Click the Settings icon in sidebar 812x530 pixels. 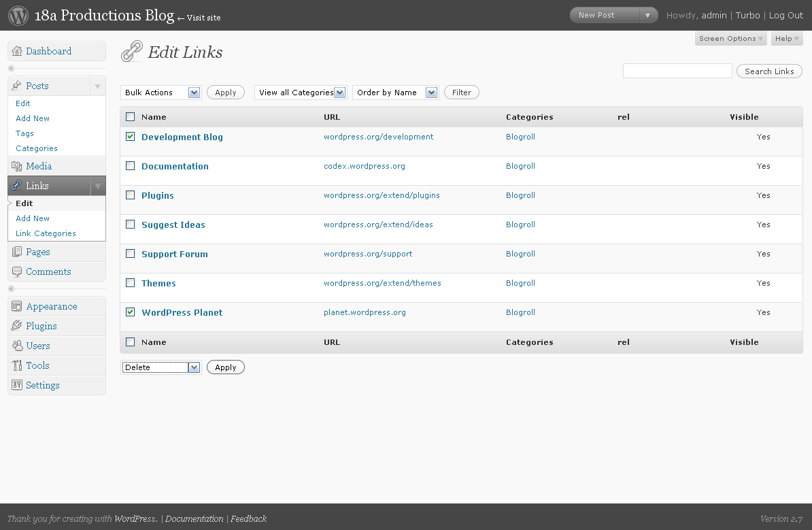[x=17, y=385]
